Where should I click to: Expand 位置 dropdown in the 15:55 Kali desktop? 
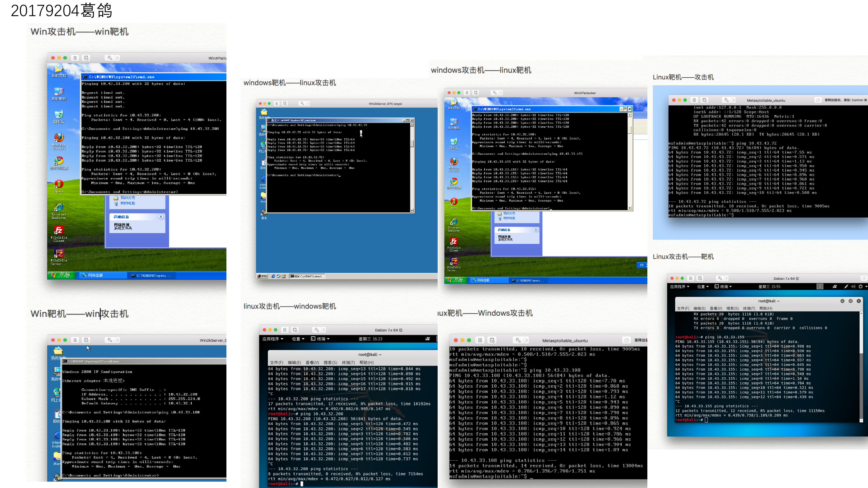pos(703,287)
